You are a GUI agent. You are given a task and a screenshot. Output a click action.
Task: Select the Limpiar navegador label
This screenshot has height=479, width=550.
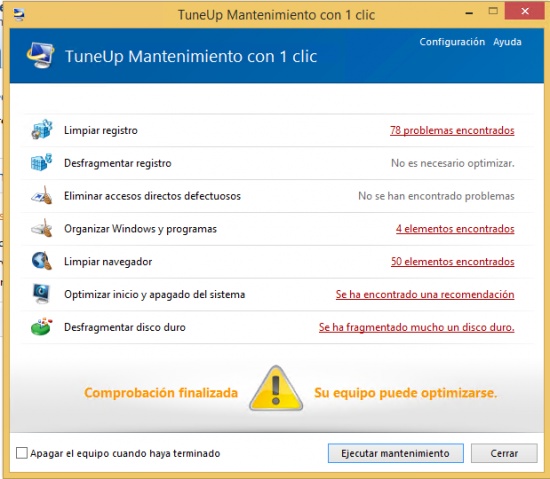[x=108, y=262]
